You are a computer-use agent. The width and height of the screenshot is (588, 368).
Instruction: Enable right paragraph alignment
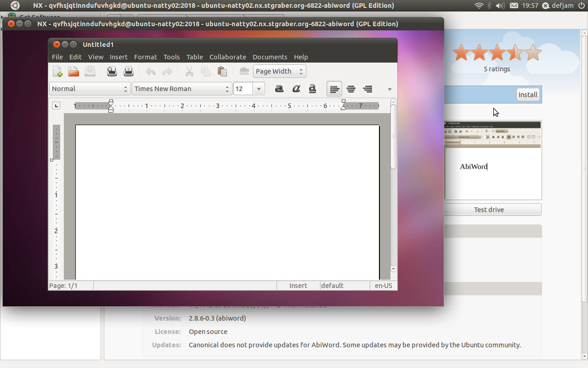click(x=367, y=89)
